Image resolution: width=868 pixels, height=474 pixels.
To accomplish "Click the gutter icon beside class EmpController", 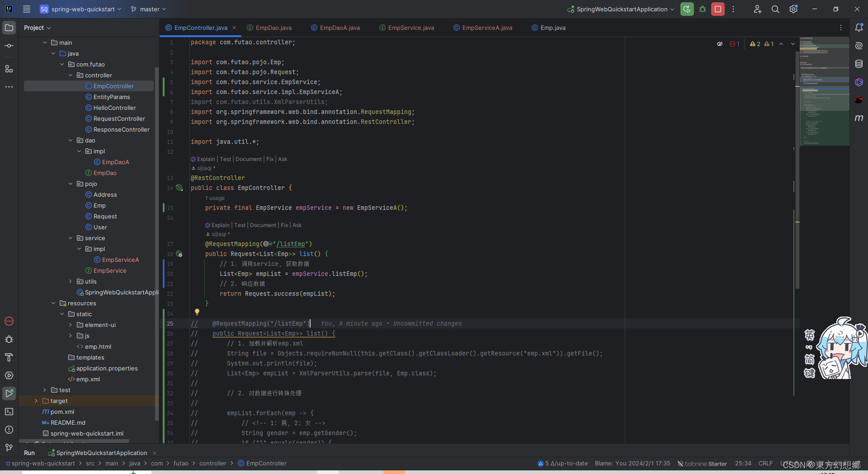I will tap(179, 188).
